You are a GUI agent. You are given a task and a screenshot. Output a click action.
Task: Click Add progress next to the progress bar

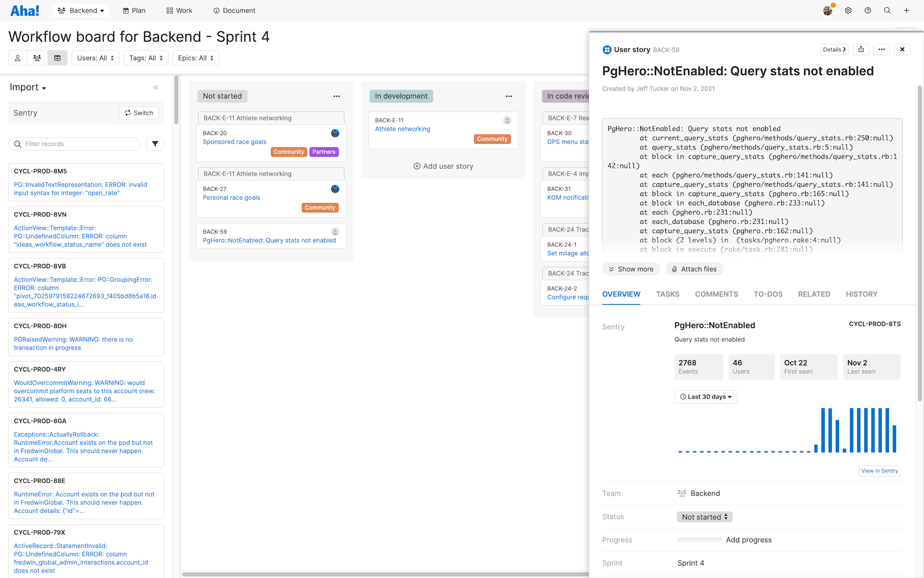tap(749, 540)
